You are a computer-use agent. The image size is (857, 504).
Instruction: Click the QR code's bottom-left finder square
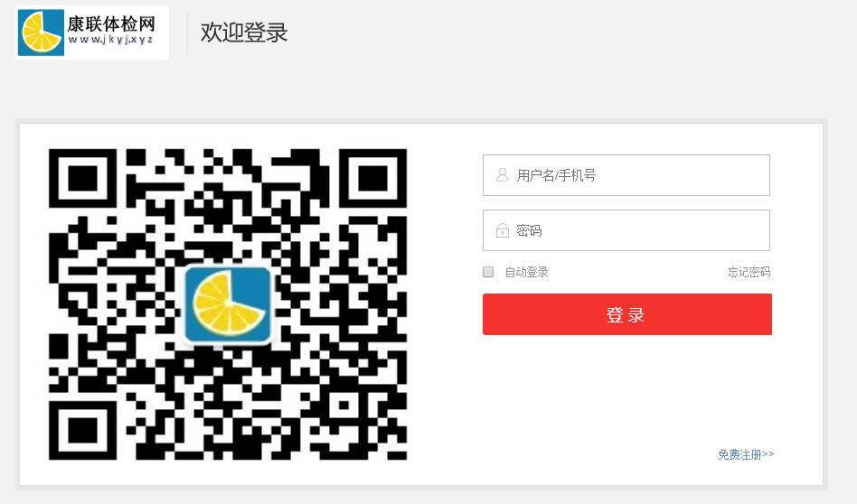coord(83,430)
